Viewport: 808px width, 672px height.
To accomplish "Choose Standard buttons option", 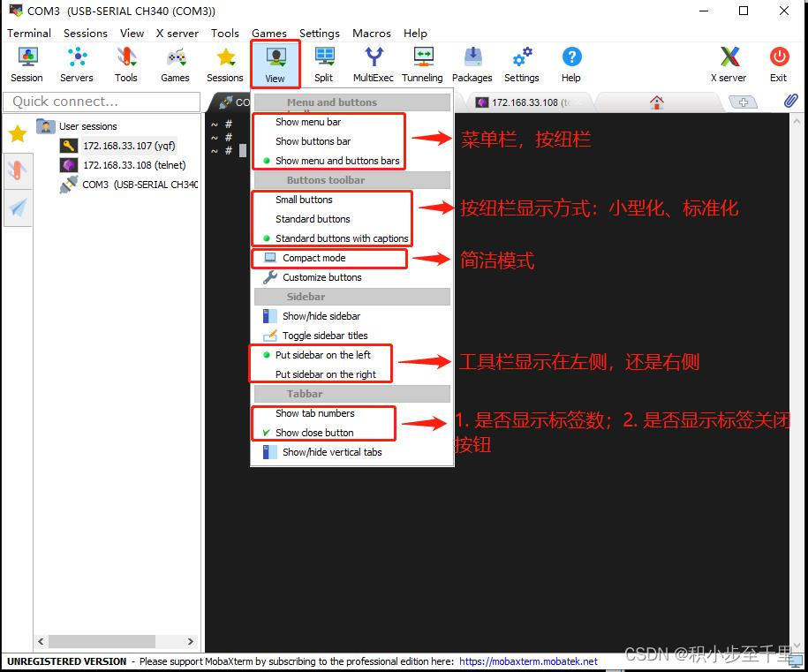I will [313, 219].
